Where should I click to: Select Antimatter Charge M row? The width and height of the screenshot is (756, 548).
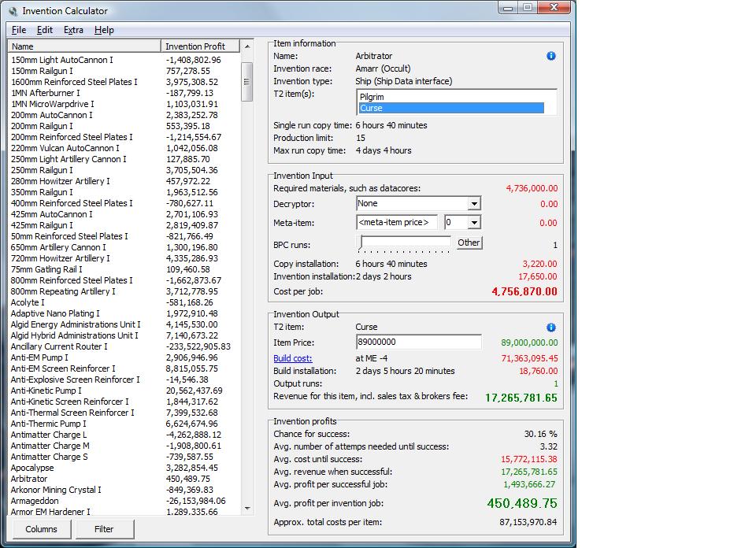coord(124,446)
